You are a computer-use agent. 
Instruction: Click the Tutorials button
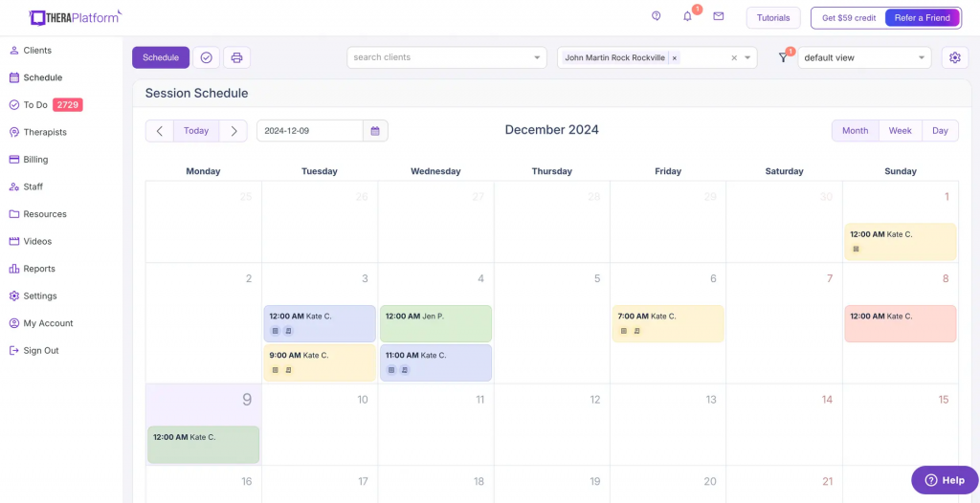(x=773, y=17)
